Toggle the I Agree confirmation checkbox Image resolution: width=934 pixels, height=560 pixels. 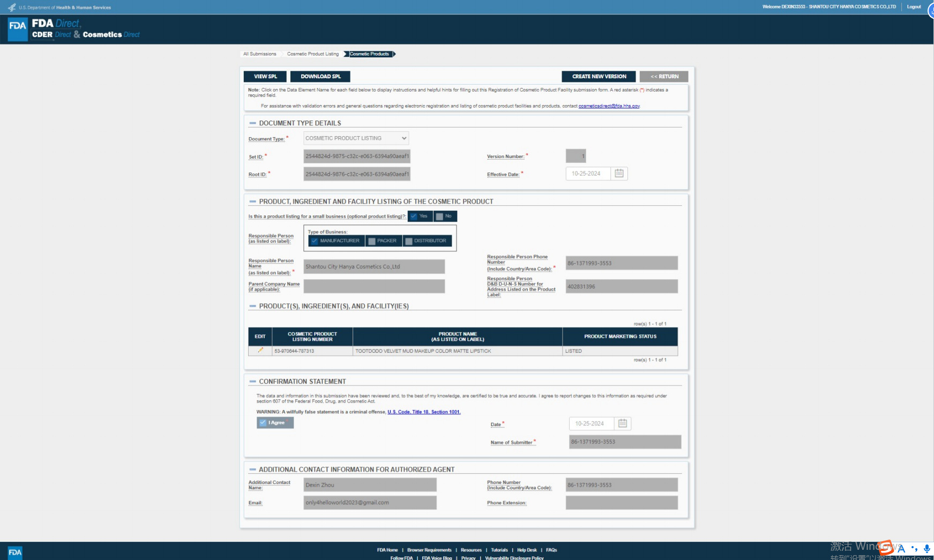[275, 423]
